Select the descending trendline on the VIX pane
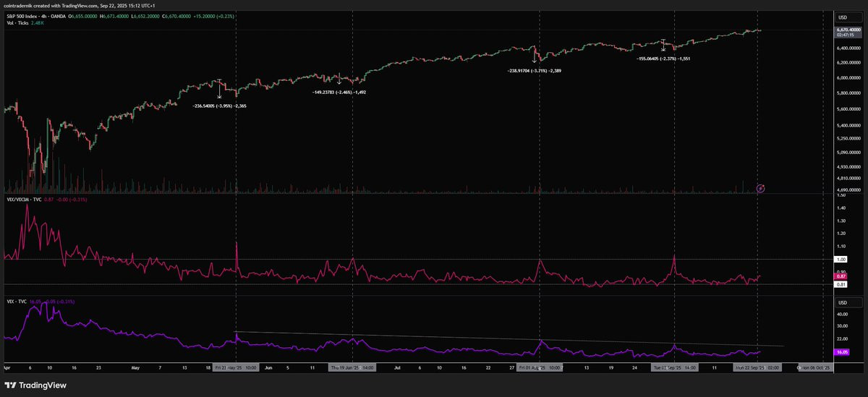This screenshot has height=397, width=868. tap(510, 339)
